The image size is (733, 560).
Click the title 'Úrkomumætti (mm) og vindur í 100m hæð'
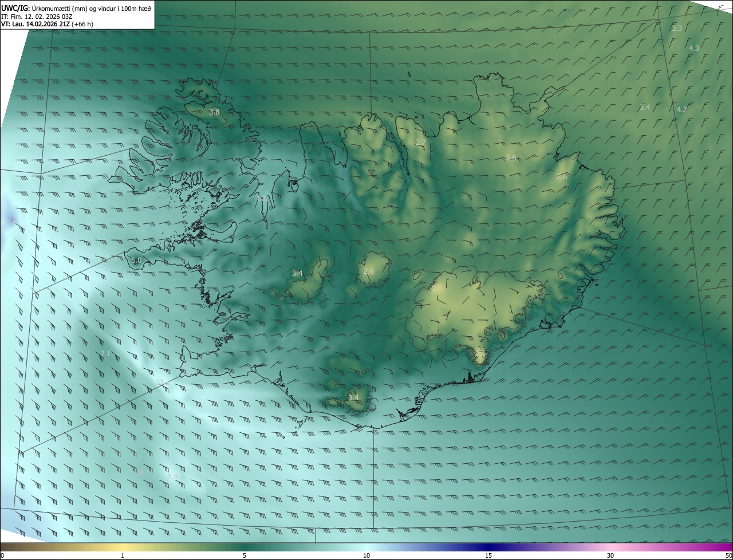pyautogui.click(x=91, y=8)
